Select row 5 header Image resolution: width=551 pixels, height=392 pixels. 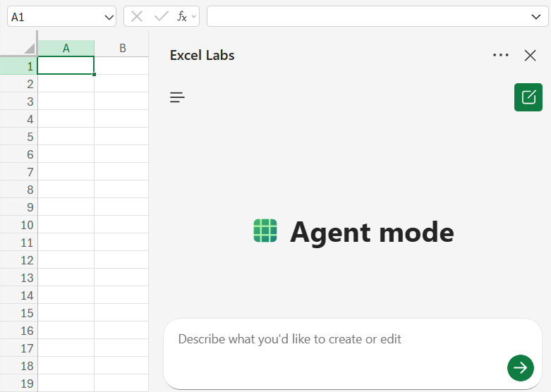18,136
